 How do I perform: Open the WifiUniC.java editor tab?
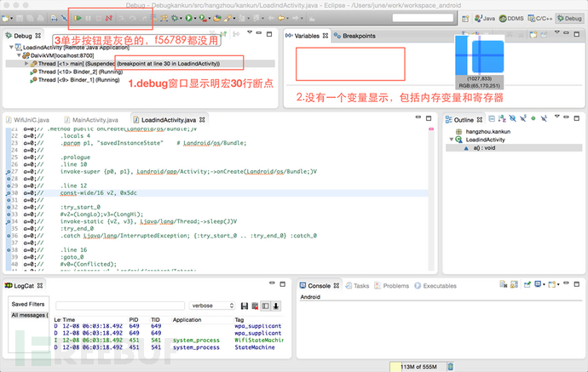point(30,119)
